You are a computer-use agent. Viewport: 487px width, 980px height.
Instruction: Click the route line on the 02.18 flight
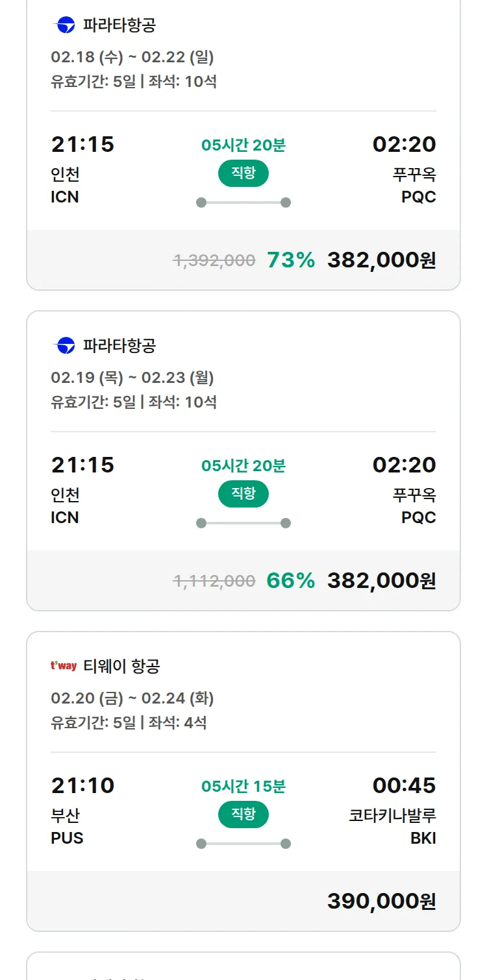(243, 202)
